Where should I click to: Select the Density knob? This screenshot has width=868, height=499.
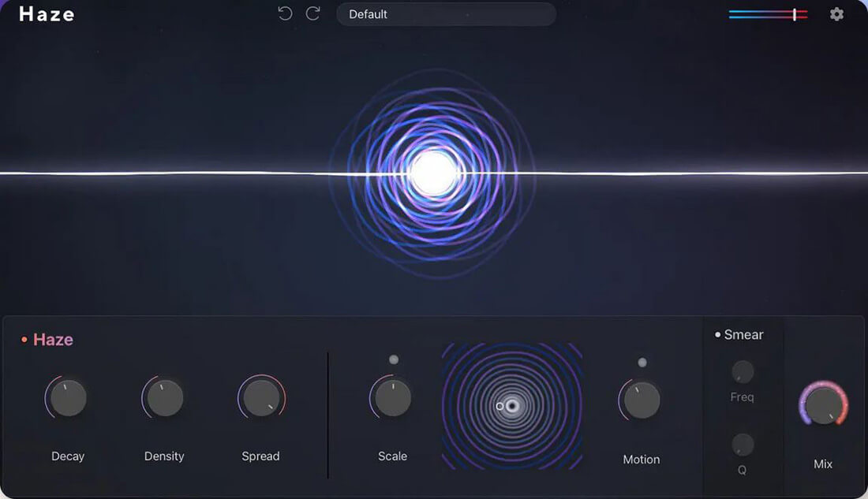pos(163,397)
